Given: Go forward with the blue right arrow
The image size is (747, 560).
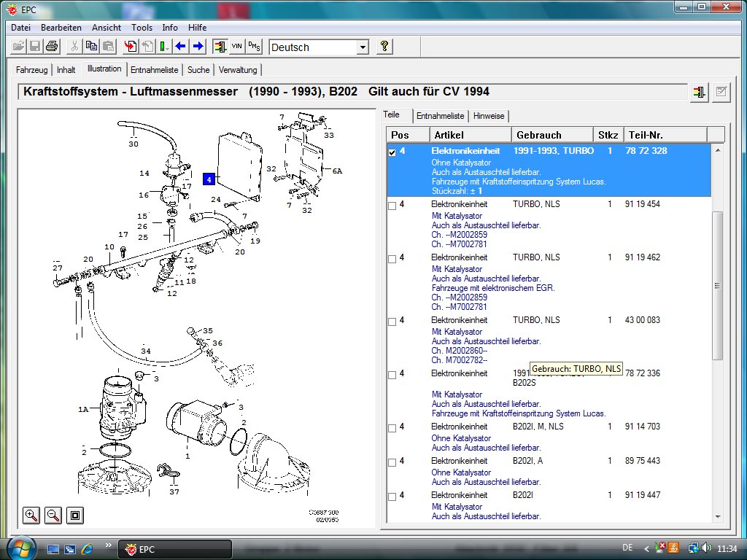Looking at the screenshot, I should tap(198, 46).
